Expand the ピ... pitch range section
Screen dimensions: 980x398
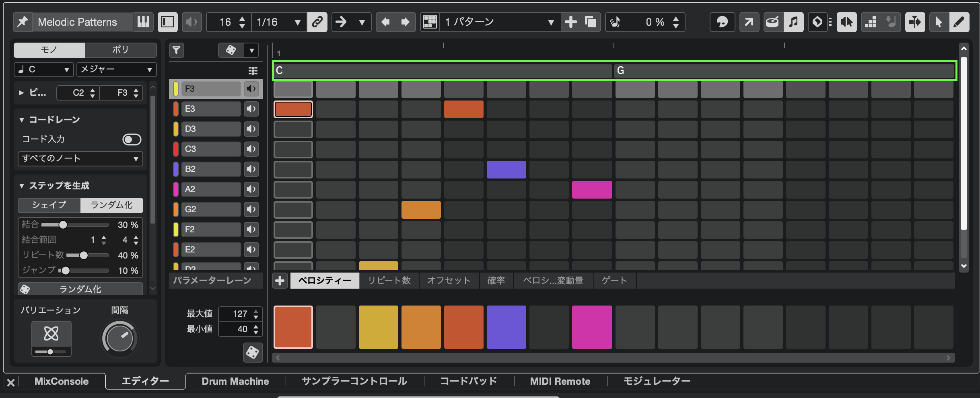pyautogui.click(x=22, y=93)
